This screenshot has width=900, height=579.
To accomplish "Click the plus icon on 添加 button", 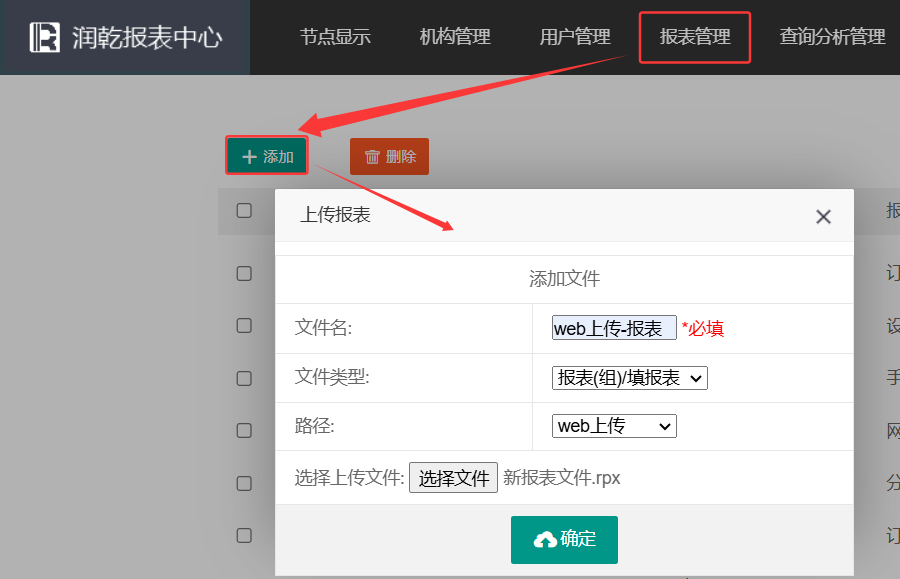I will (250, 157).
